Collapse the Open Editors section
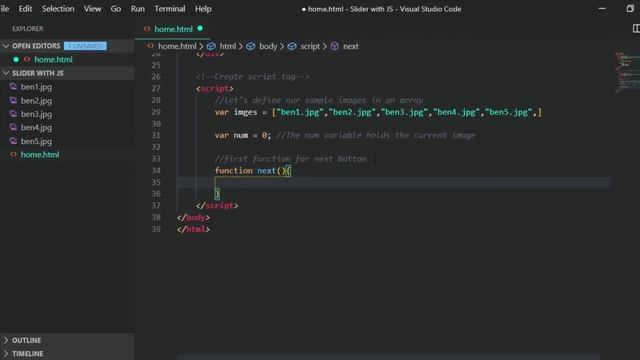The height and width of the screenshot is (360, 640). point(6,46)
